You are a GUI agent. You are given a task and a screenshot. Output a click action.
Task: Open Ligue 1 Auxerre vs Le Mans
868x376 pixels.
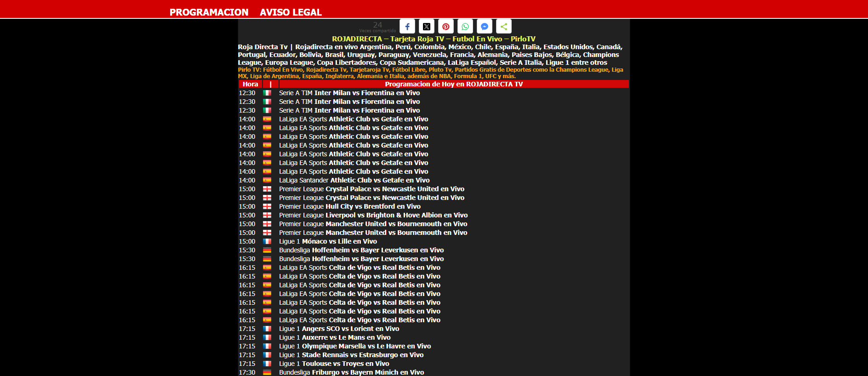pos(335,337)
